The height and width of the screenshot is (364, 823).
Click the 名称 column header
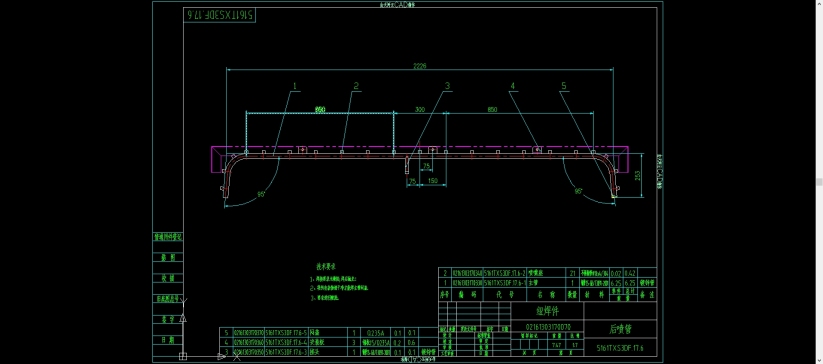[546, 295]
